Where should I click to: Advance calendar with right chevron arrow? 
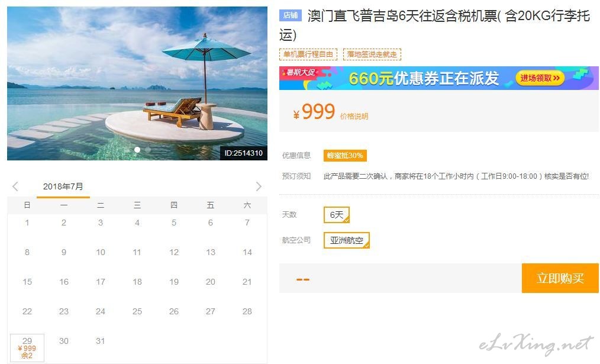click(x=259, y=186)
